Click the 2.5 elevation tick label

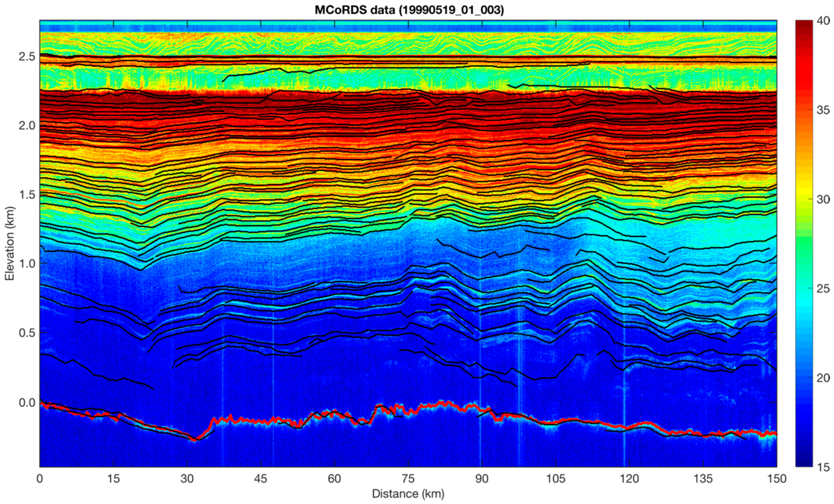click(27, 57)
